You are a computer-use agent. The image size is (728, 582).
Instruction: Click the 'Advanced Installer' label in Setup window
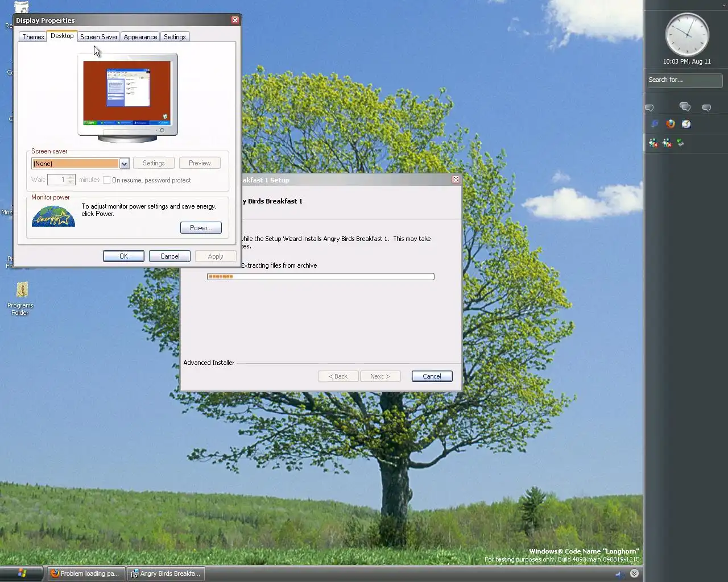209,363
